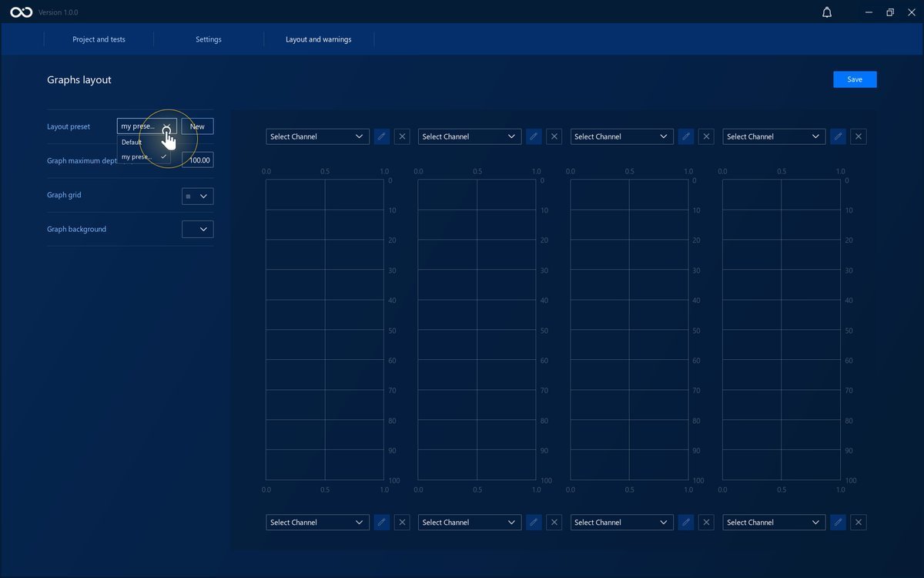The width and height of the screenshot is (924, 578).
Task: Click inside the first graph plot area
Action: tap(325, 330)
